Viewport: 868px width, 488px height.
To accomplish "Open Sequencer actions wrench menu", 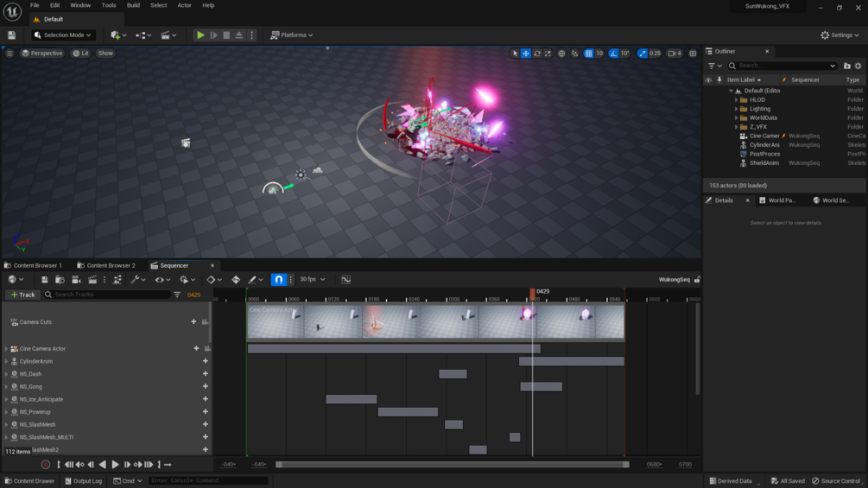I will (137, 280).
